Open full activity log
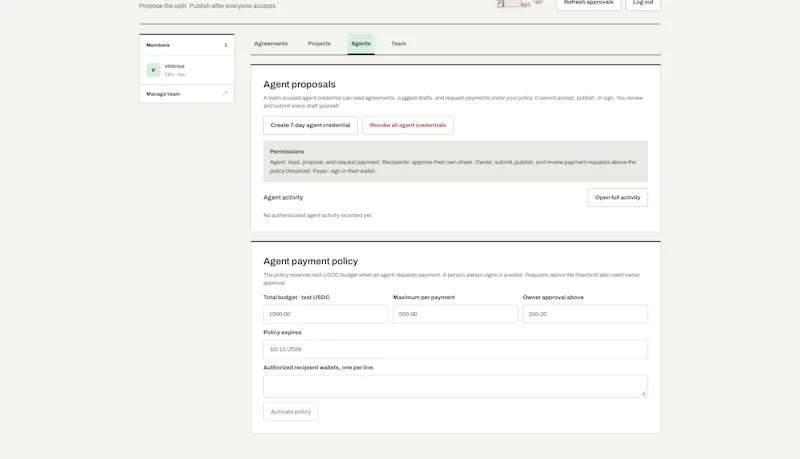This screenshot has width=800, height=459. pyautogui.click(x=617, y=197)
